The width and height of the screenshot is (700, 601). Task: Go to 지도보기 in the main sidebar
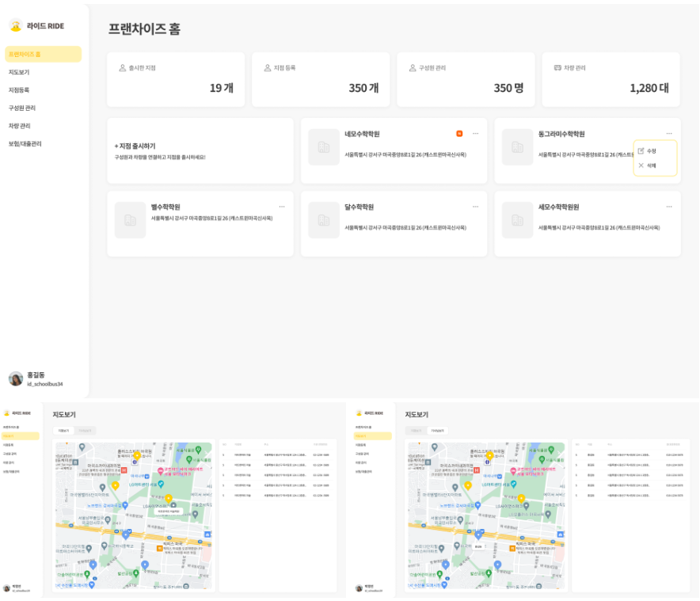pos(19,72)
